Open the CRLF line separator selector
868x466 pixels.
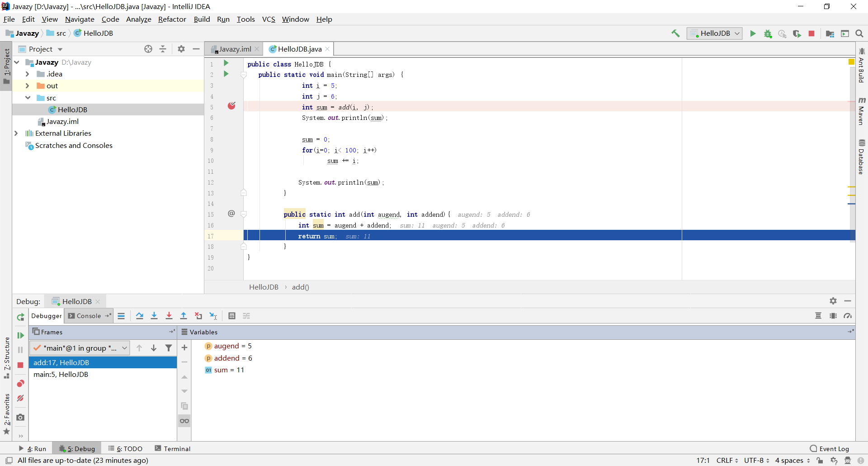[x=727, y=460]
